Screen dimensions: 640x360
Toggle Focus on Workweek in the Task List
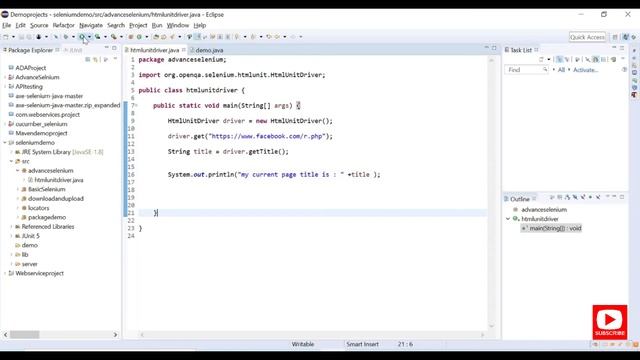(577, 60)
